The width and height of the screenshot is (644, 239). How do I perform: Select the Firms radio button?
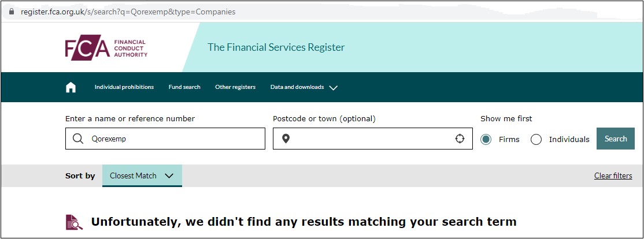[486, 139]
